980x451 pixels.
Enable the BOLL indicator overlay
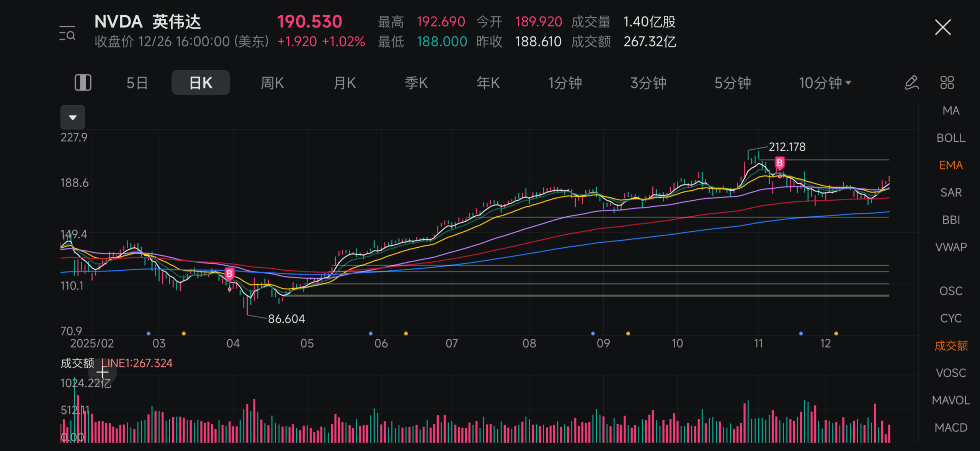[951, 138]
